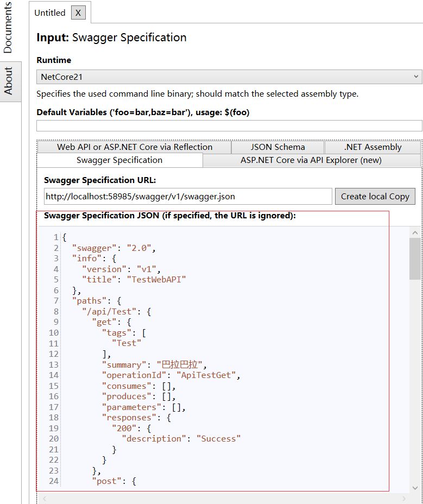Switch to the .NET Assembly tab
This screenshot has width=423, height=504.
pos(373,147)
